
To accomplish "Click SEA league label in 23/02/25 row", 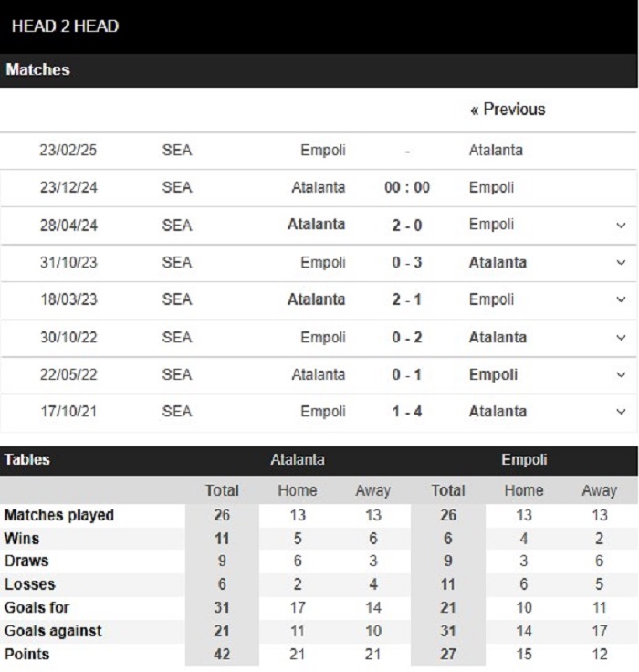I will point(177,151).
